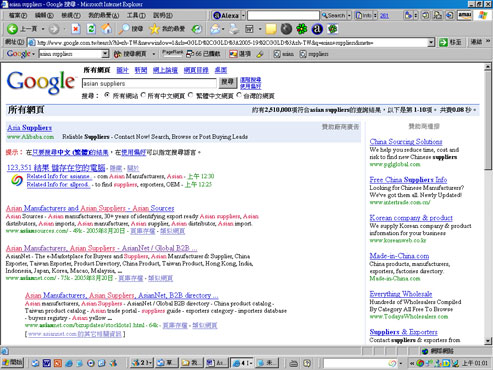Open the Alexa Search button dropdown arrow

click(349, 15)
